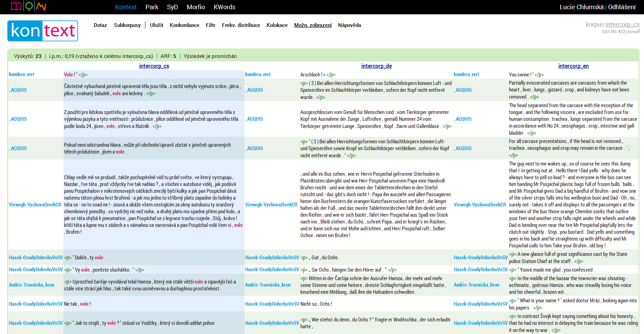Open the German Andric-Travnicka_kron reference
The width and height of the screenshot is (644, 334).
click(x=268, y=285)
